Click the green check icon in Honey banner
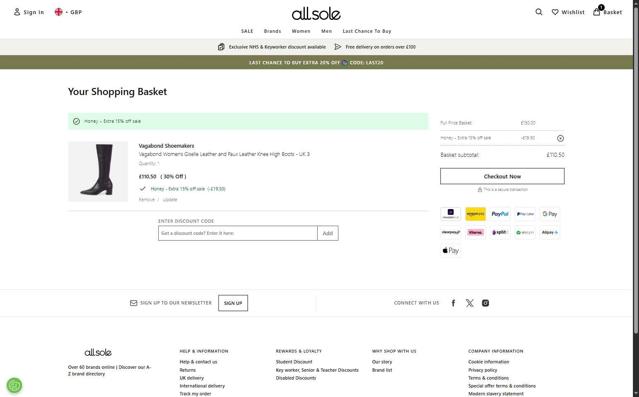 pos(76,121)
